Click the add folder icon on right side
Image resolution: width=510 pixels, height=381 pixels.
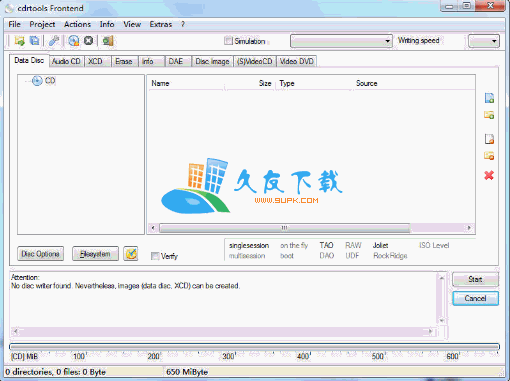coord(489,115)
